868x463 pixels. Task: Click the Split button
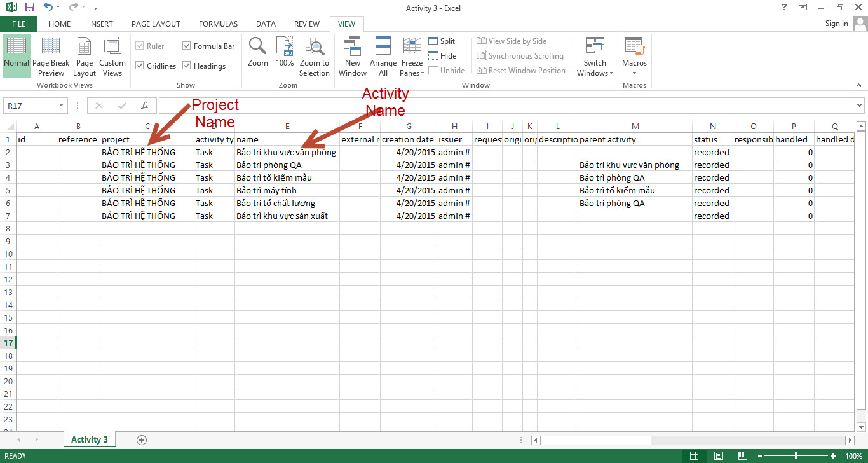[442, 41]
